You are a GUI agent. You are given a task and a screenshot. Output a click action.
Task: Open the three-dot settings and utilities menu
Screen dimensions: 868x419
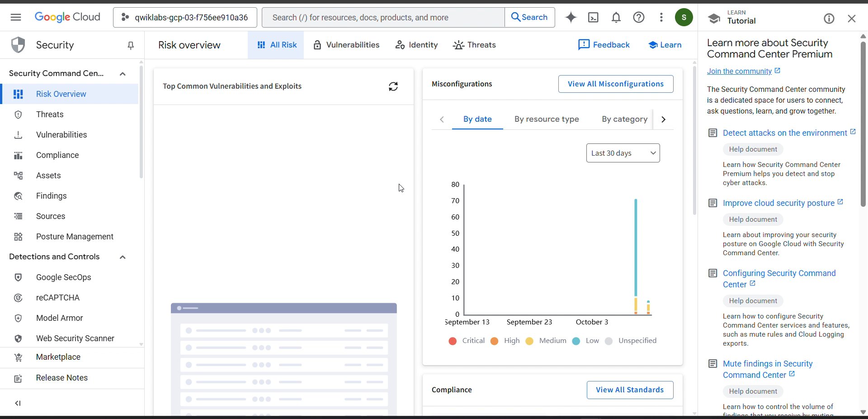661,17
